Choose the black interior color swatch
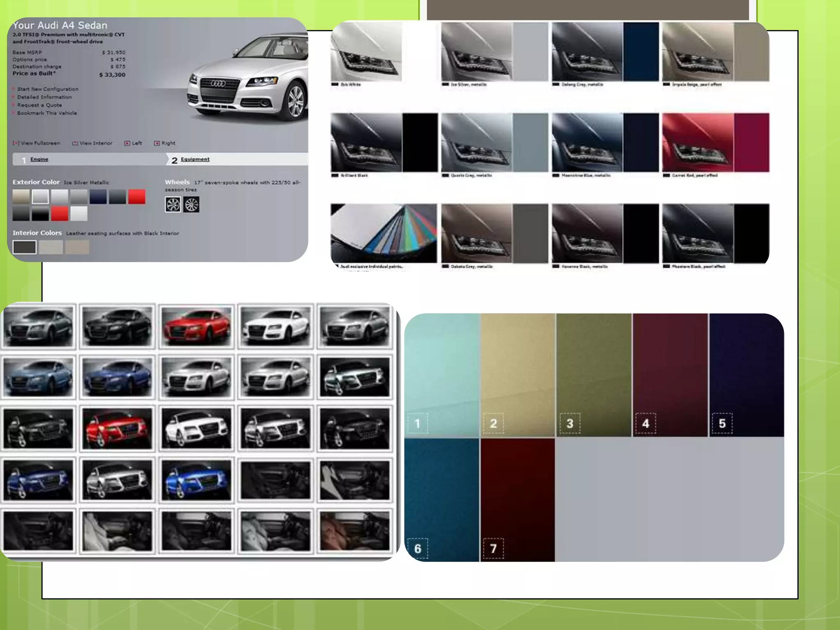Image resolution: width=840 pixels, height=630 pixels. 25,247
